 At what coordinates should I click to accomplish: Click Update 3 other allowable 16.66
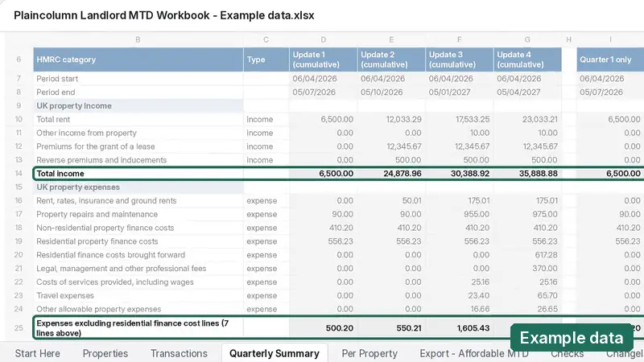tap(459, 309)
